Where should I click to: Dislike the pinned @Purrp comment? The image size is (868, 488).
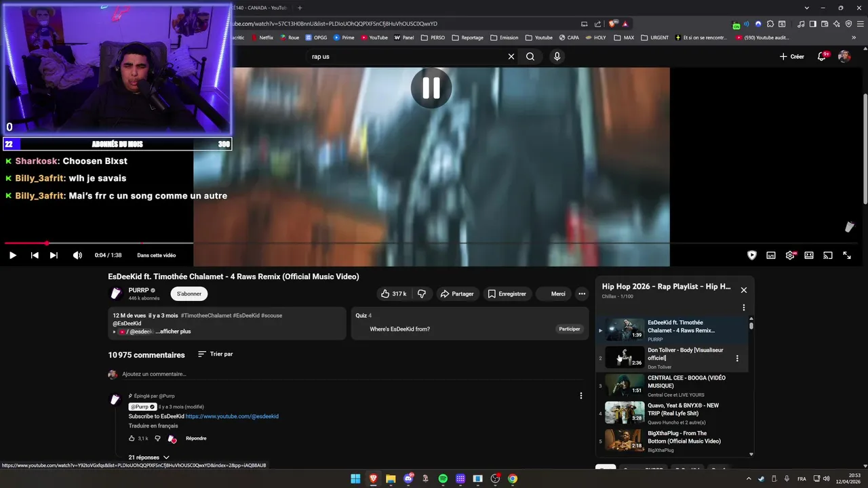click(x=157, y=439)
